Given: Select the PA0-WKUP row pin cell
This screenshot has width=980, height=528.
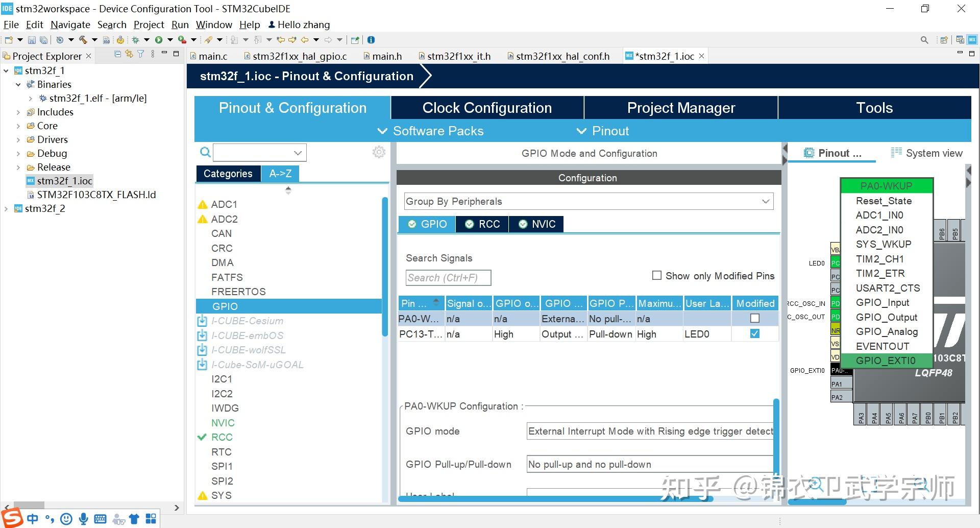Looking at the screenshot, I should (421, 319).
